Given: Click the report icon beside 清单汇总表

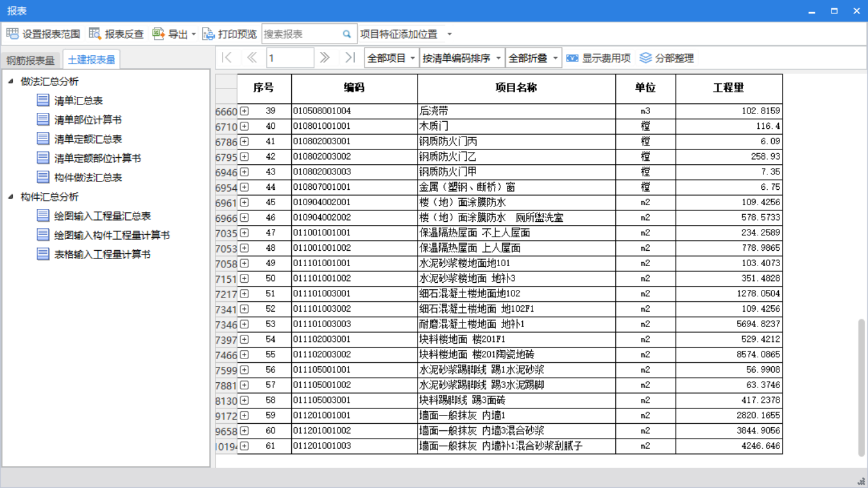Looking at the screenshot, I should coord(43,100).
